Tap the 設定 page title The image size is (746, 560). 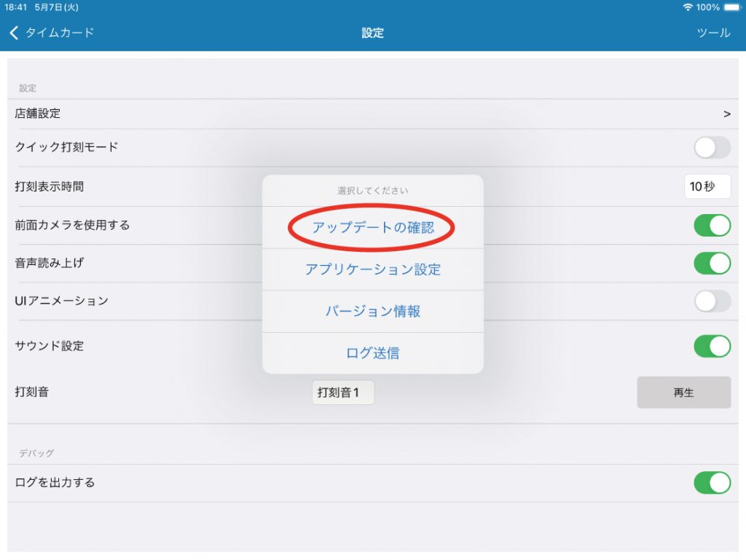pyautogui.click(x=372, y=33)
